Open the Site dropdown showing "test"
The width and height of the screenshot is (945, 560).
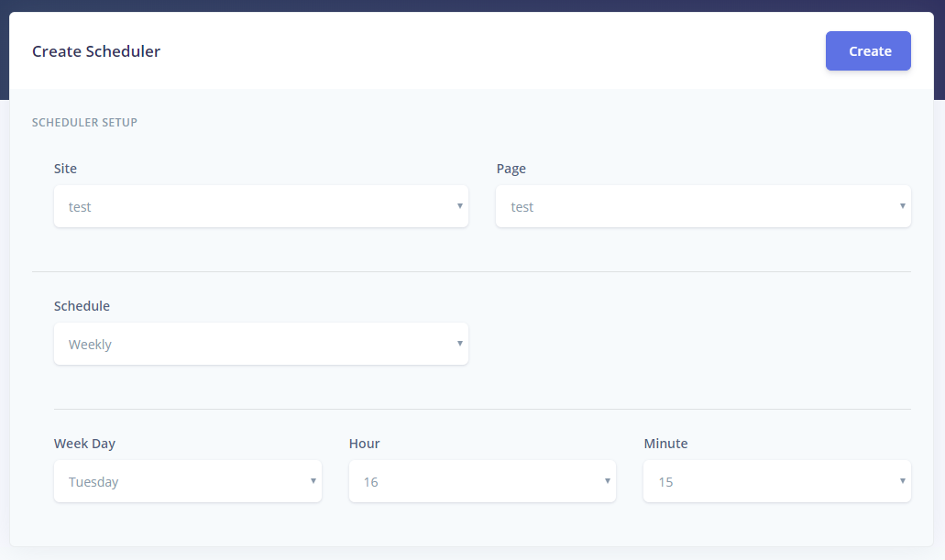[261, 206]
